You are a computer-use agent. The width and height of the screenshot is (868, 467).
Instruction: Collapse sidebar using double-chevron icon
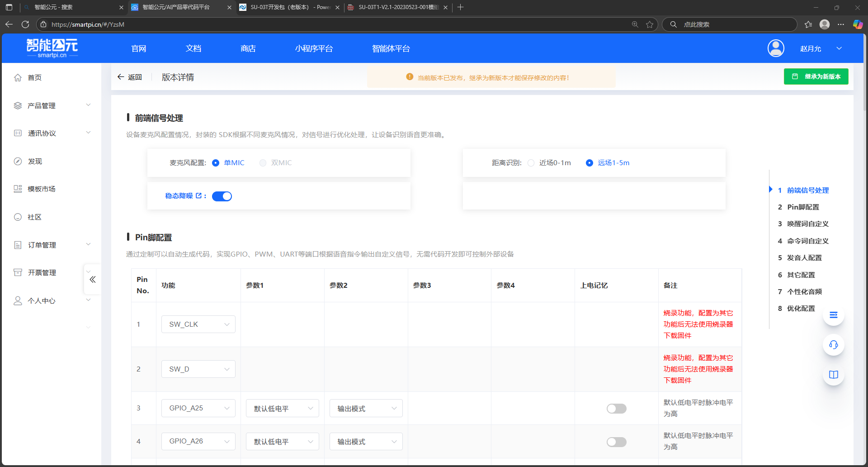point(93,279)
